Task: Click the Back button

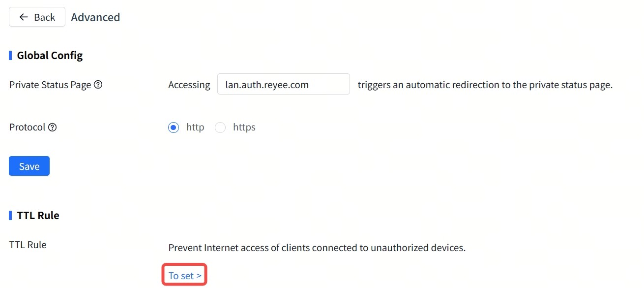Action: 37,17
